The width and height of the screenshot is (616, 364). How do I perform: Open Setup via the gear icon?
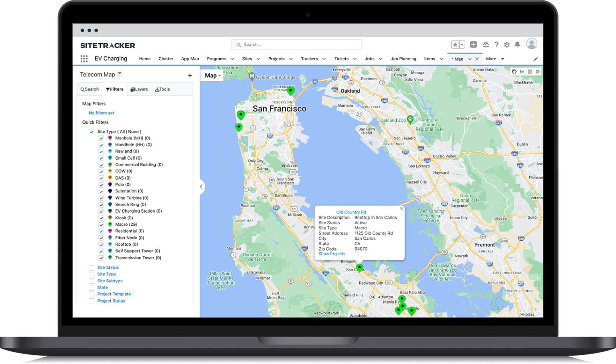507,44
